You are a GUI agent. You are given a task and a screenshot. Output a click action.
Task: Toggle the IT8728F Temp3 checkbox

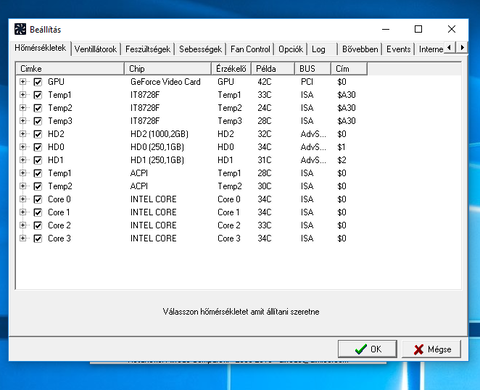click(x=38, y=121)
